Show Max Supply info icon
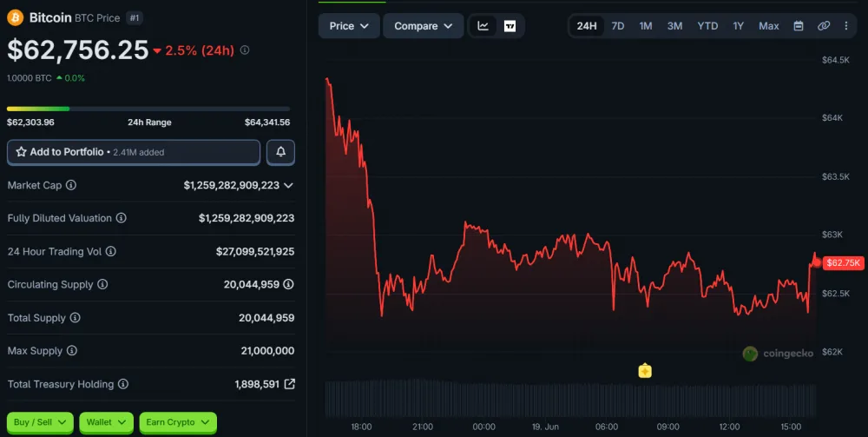 tap(72, 351)
